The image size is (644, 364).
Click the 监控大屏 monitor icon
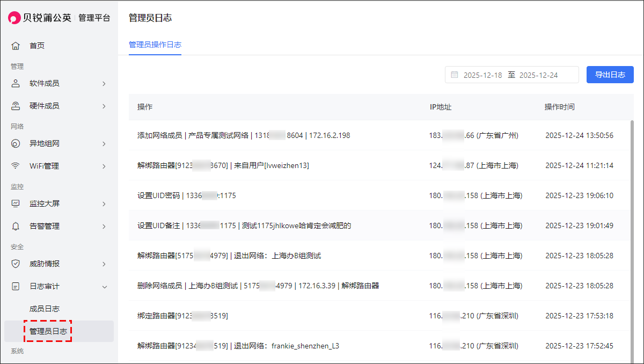16,203
